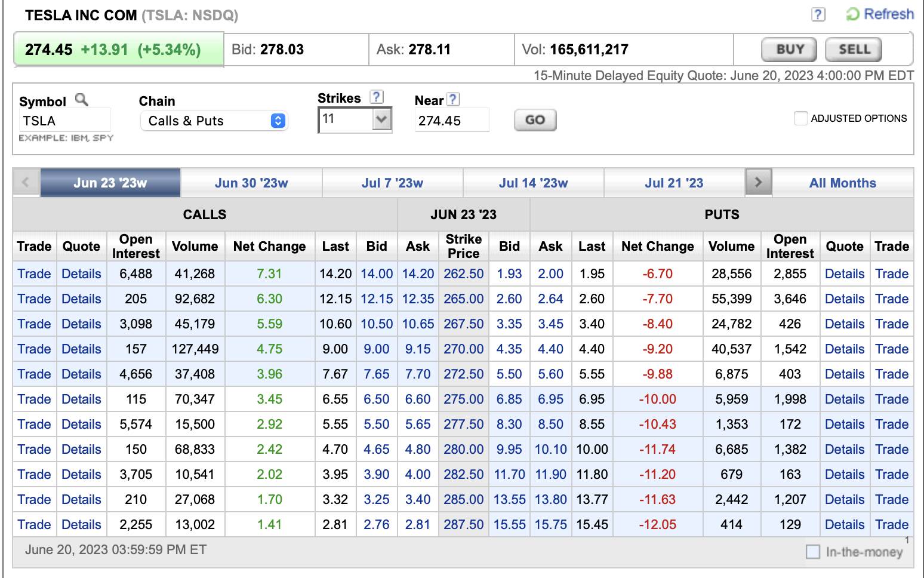
Task: Enable the Adjusted Options checkbox
Action: coord(800,118)
